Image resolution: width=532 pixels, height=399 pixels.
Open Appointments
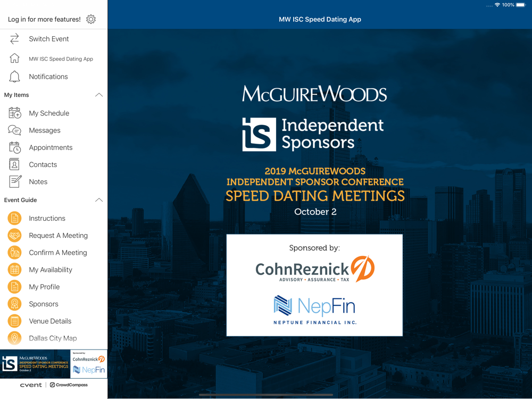pos(54,147)
